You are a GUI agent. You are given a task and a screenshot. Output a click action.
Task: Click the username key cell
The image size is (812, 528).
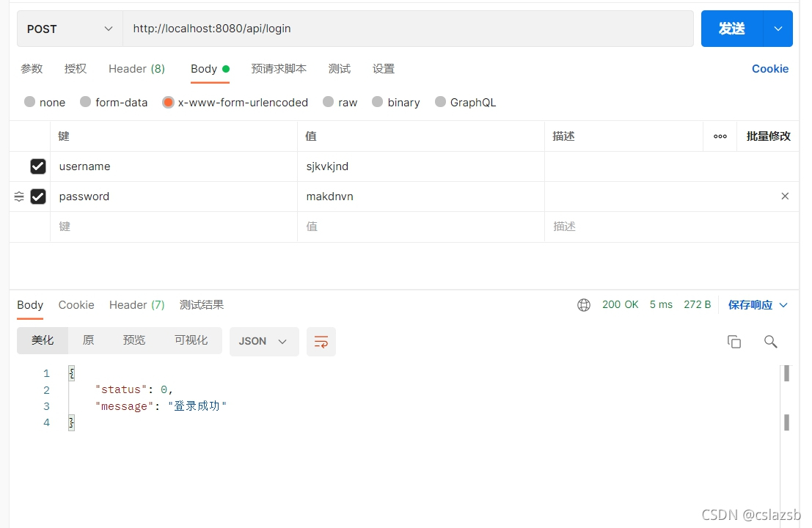click(174, 166)
